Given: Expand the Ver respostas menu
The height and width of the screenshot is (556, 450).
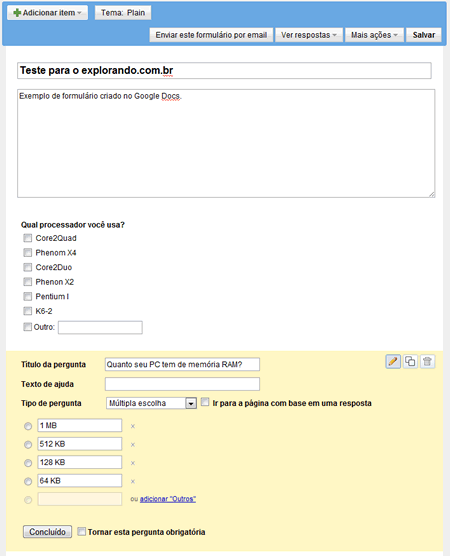Looking at the screenshot, I should pyautogui.click(x=309, y=35).
